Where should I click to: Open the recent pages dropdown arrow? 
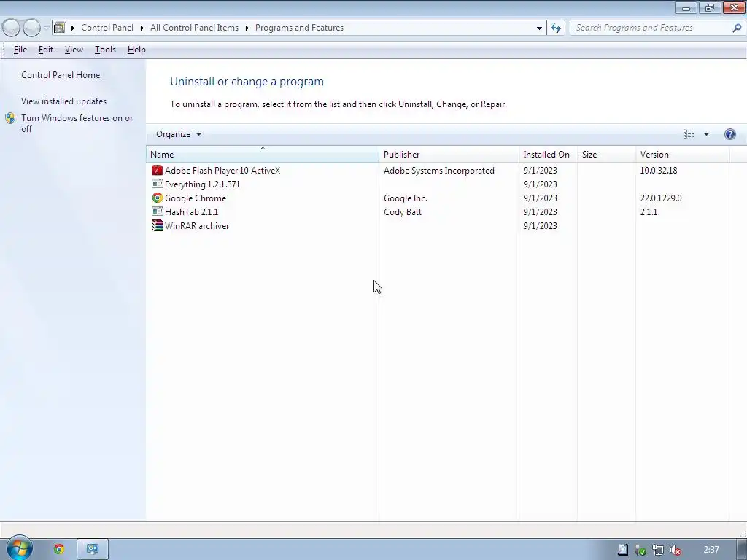tap(46, 28)
